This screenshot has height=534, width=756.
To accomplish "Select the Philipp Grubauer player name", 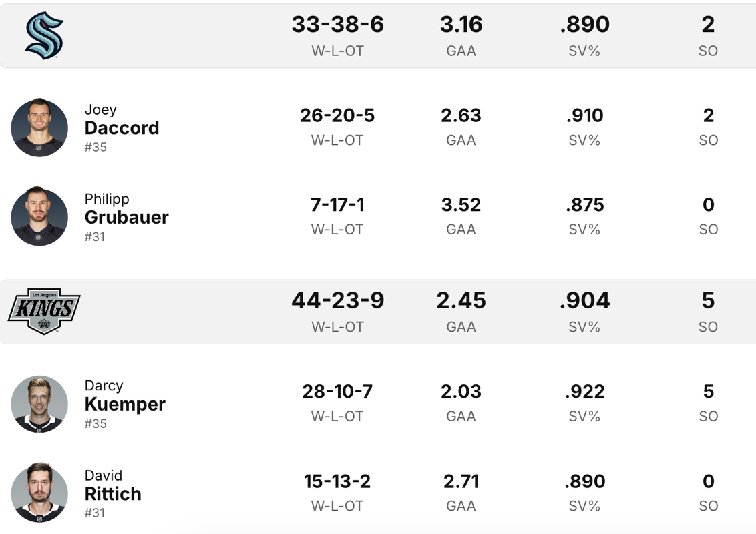I will coord(126,209).
